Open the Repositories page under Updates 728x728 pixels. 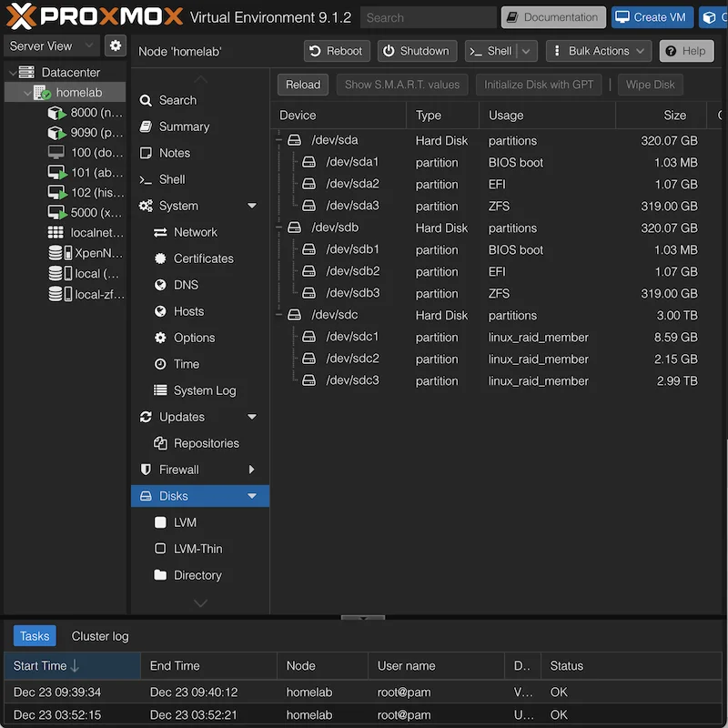204,443
